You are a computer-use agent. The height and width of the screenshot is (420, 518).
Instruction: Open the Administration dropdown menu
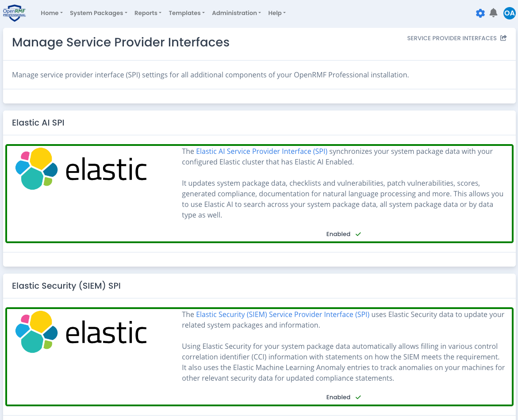[x=236, y=13]
